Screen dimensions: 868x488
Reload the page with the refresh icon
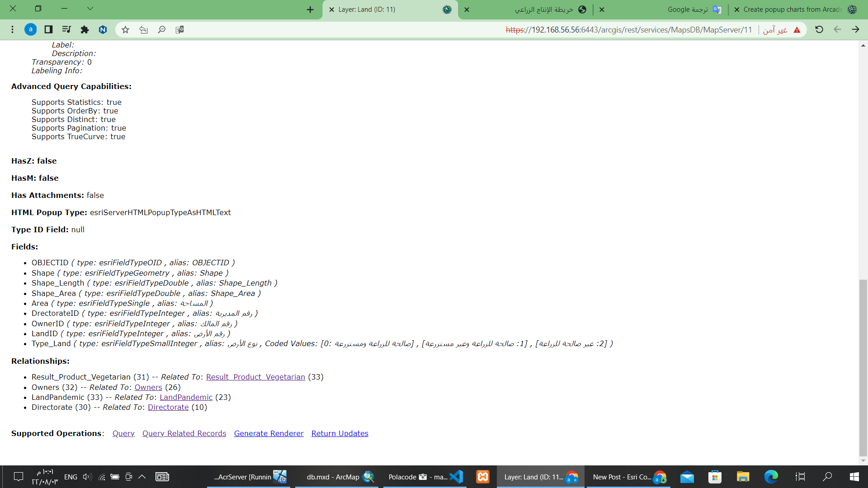pos(819,30)
